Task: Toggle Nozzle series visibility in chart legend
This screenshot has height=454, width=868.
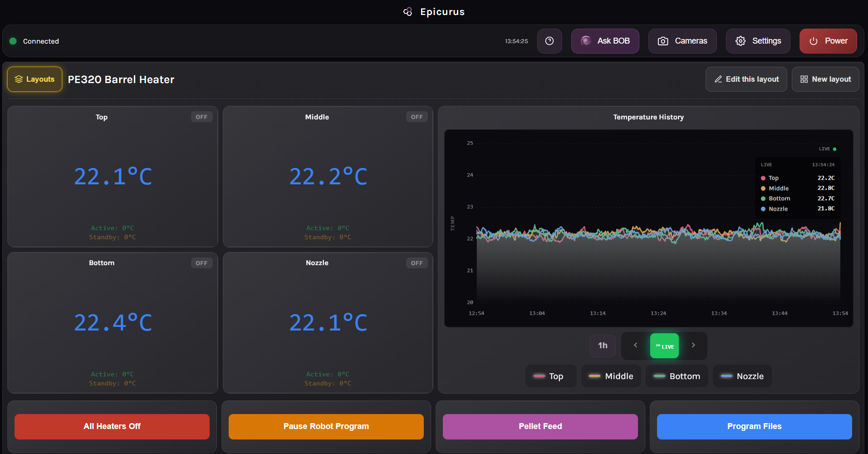Action: coord(742,376)
